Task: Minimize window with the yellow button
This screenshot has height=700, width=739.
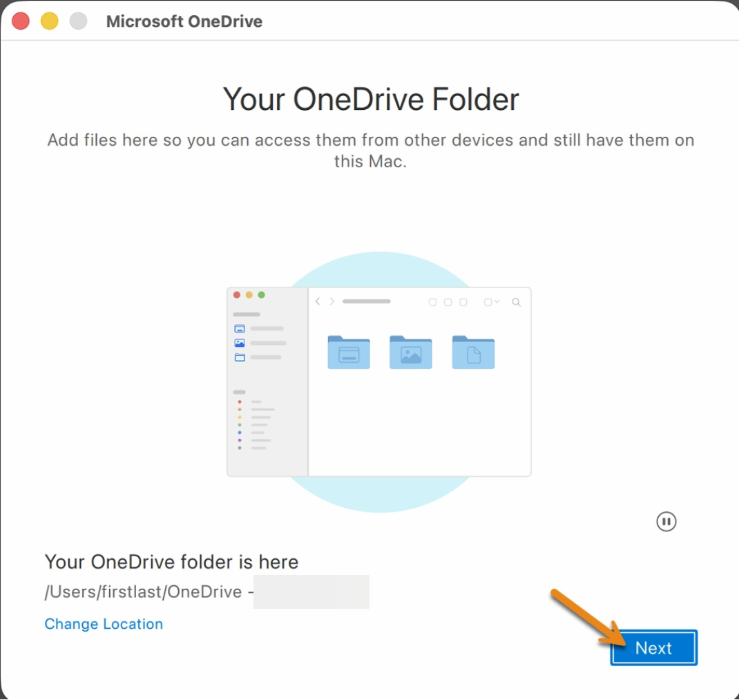Action: (x=49, y=21)
